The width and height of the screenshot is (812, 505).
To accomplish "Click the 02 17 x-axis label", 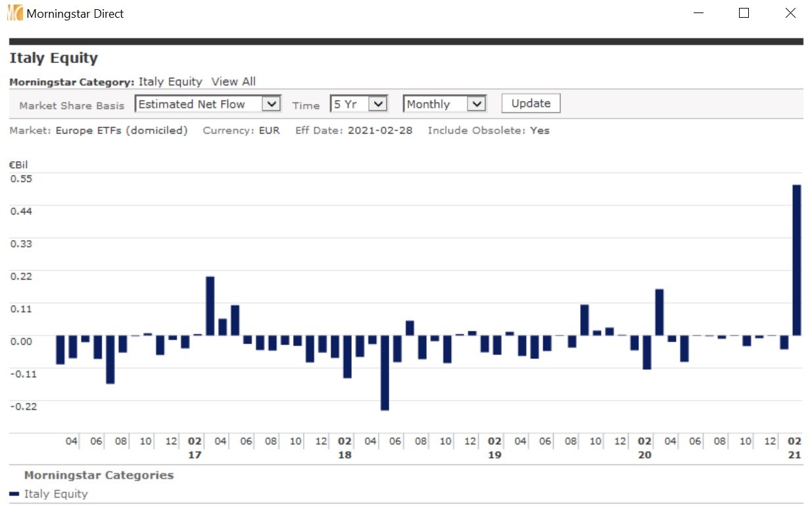I will tap(195, 447).
